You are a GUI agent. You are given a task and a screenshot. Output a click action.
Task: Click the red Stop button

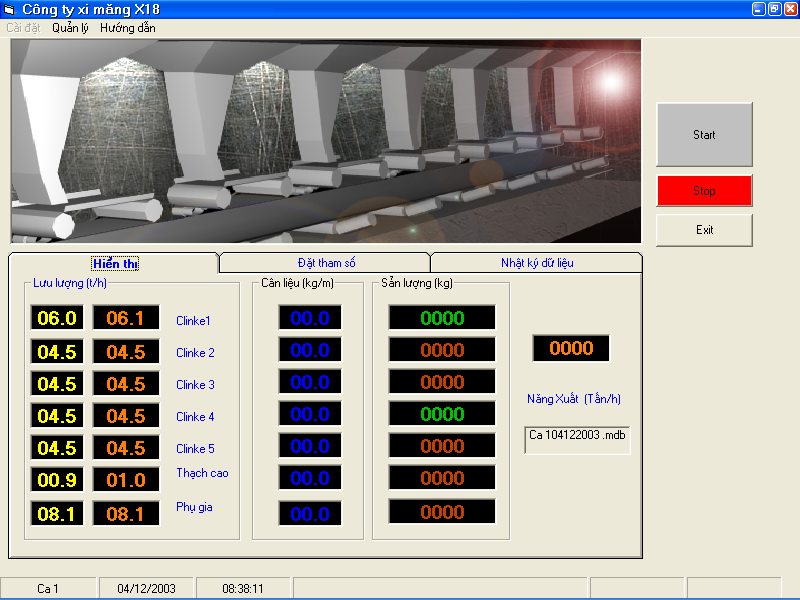click(x=704, y=191)
